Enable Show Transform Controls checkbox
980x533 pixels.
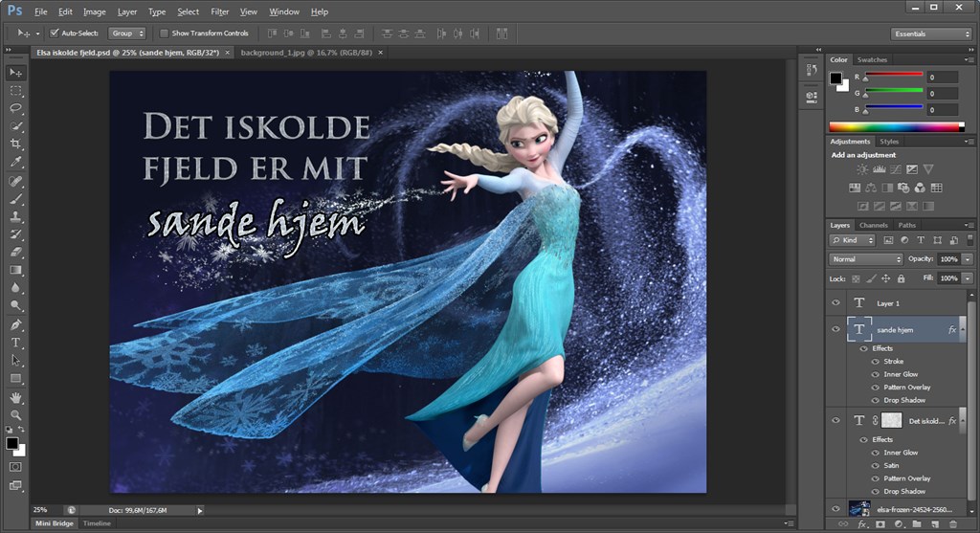pyautogui.click(x=164, y=33)
